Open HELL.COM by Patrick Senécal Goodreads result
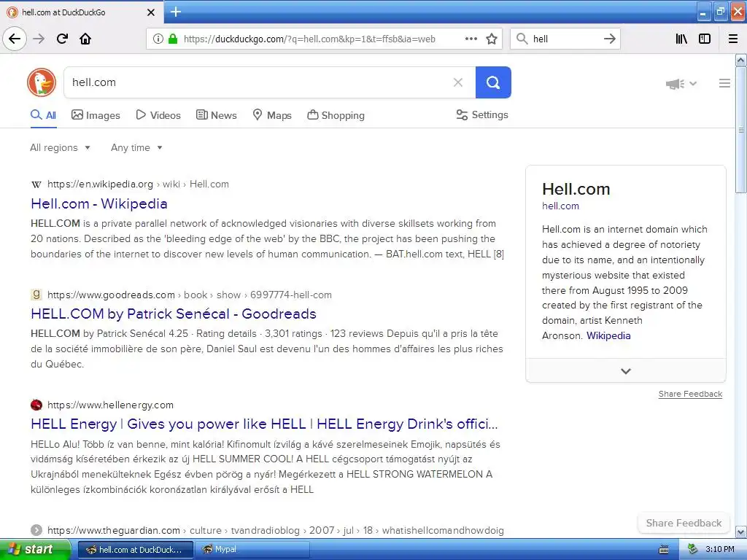 click(x=174, y=314)
